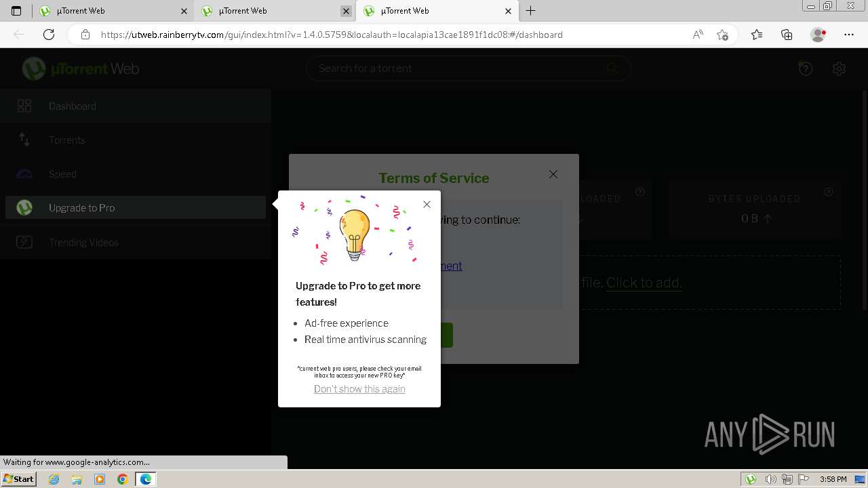Launch Internet Explorer from taskbar
868x488 pixels.
(x=54, y=479)
